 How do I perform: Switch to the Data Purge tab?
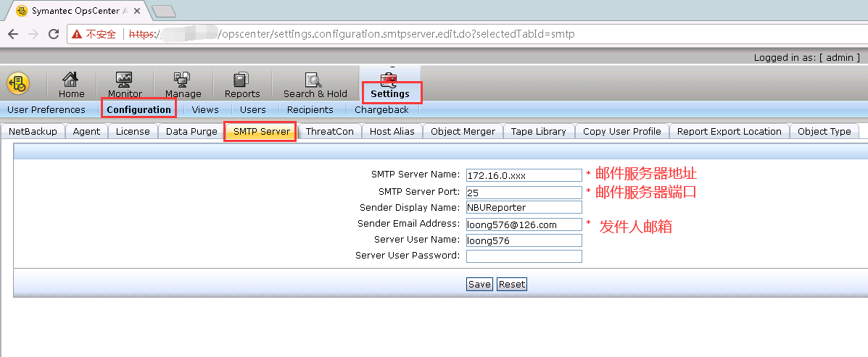[x=191, y=132]
